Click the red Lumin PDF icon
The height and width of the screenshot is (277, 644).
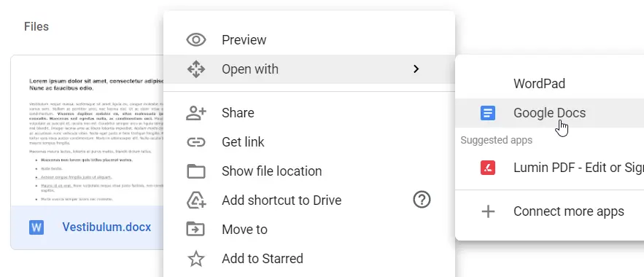click(x=488, y=168)
